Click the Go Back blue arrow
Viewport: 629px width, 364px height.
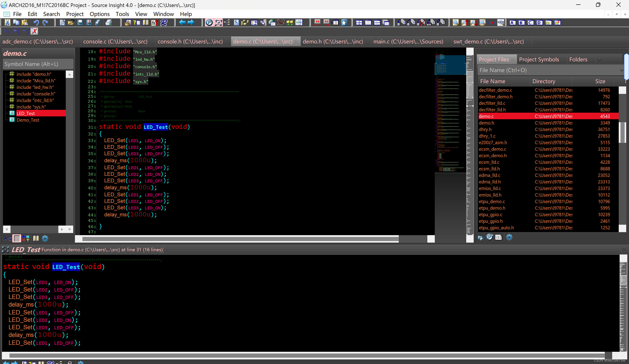click(x=182, y=23)
